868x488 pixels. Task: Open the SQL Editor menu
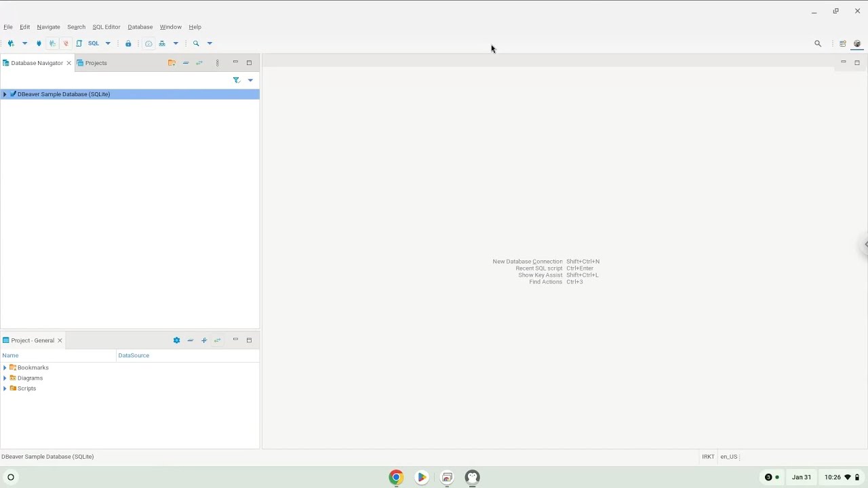(106, 27)
